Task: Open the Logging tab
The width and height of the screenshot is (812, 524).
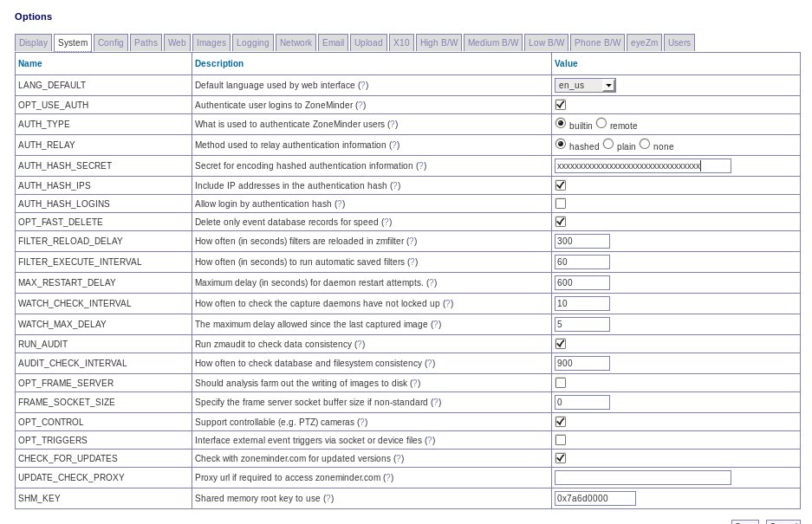Action: pos(253,43)
